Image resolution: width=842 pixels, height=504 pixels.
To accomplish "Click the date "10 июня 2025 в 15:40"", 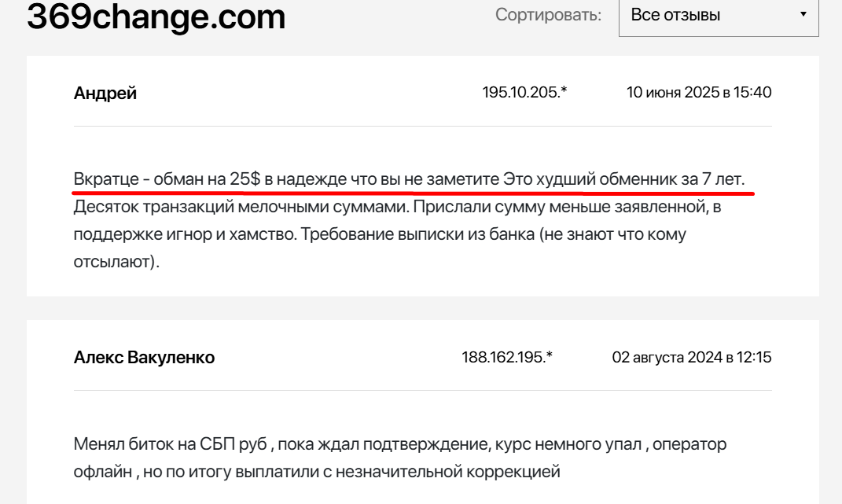I will (x=698, y=93).
